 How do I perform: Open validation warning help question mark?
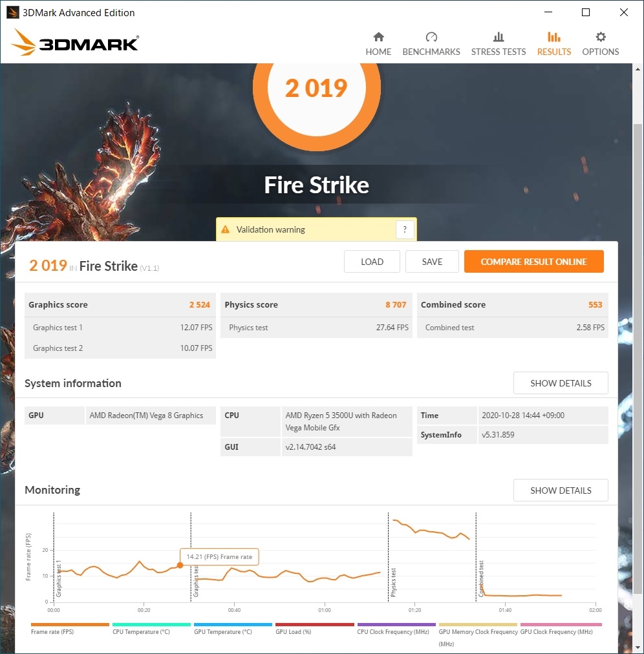pos(404,229)
